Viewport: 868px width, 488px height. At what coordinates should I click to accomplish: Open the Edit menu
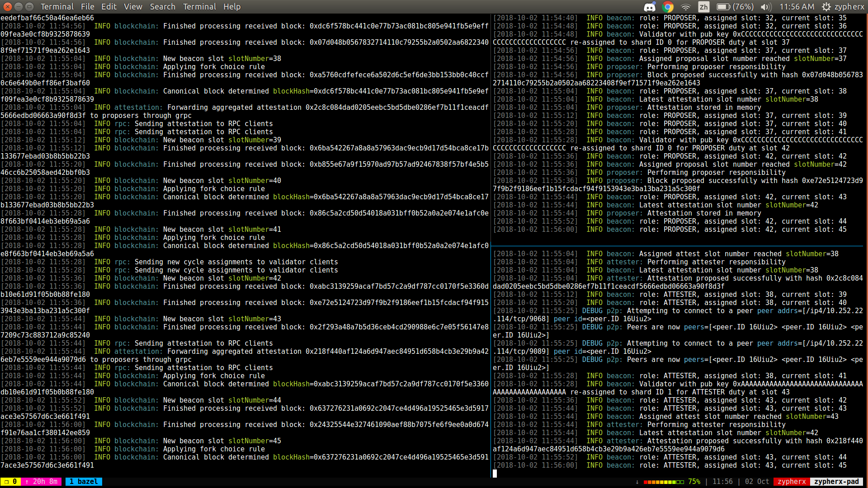pos(108,7)
